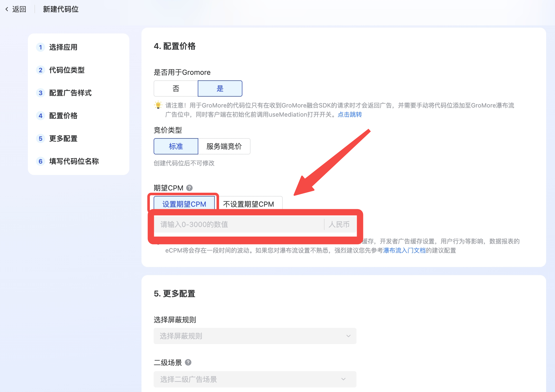Select 否 for Gromore usage
Viewport: 555px width, 392px height.
(176, 88)
